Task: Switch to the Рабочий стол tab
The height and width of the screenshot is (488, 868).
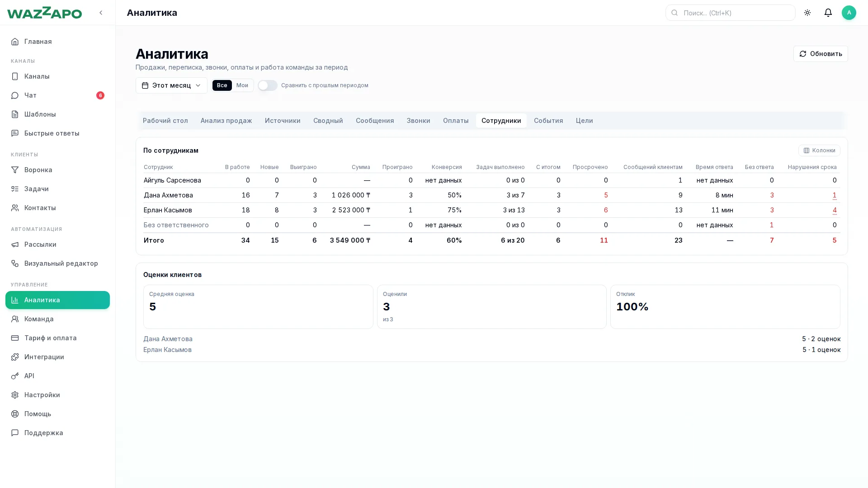Action: 165,121
